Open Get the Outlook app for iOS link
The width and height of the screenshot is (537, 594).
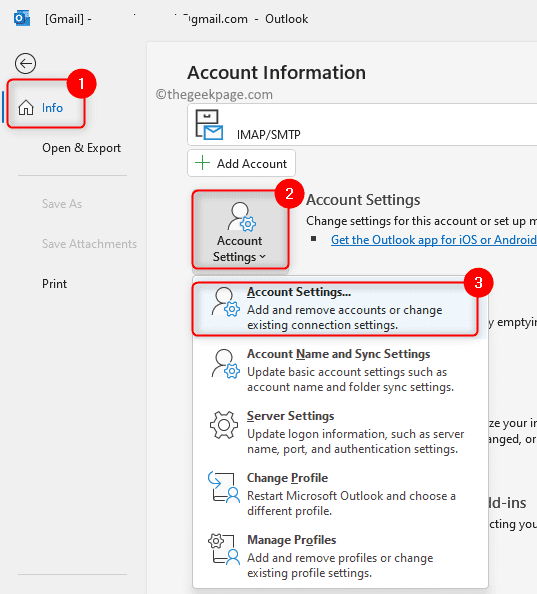[x=434, y=240]
